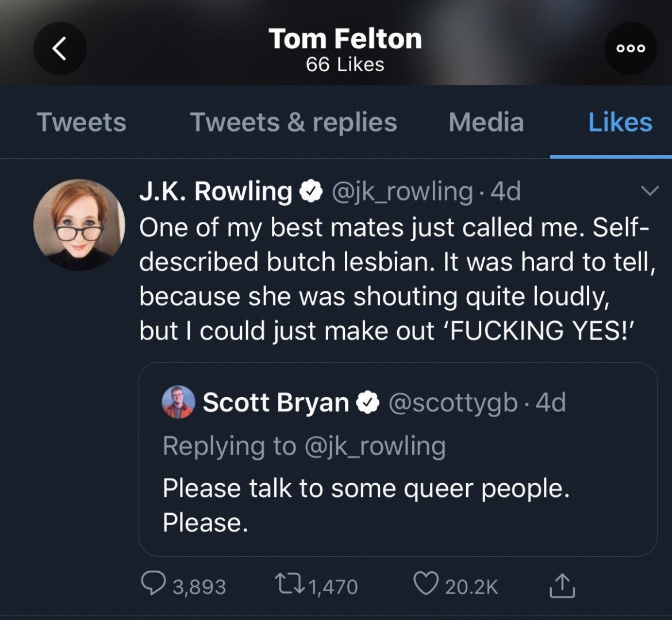The image size is (672, 620).
Task: Expand tweet options chevron arrow
Action: [x=649, y=191]
